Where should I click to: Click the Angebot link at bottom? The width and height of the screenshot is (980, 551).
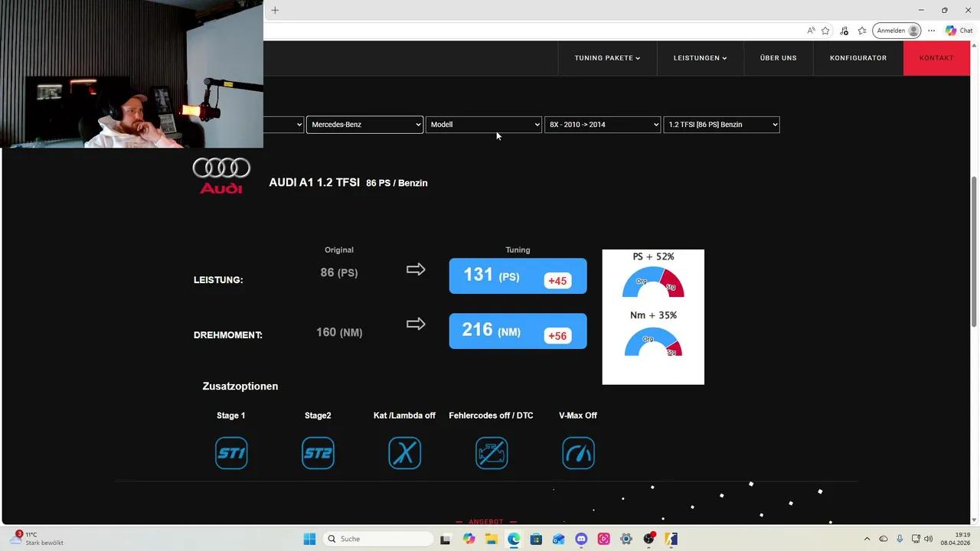[486, 522]
